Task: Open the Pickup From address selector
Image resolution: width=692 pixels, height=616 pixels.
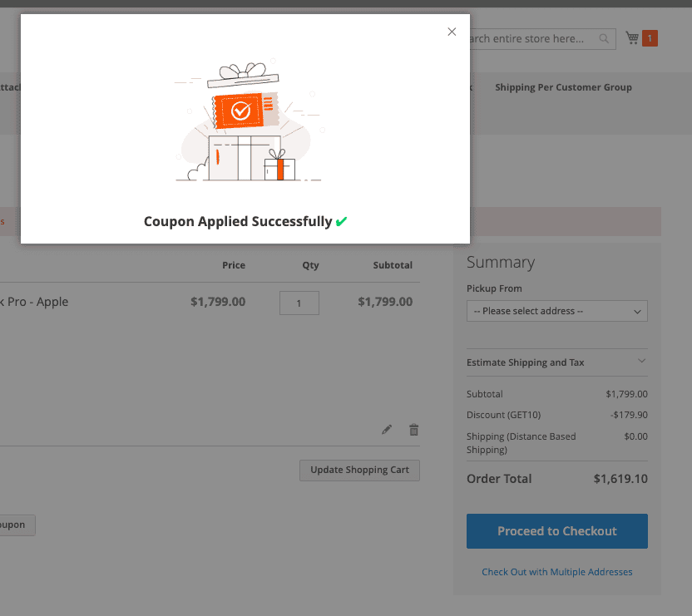Action: 556,311
